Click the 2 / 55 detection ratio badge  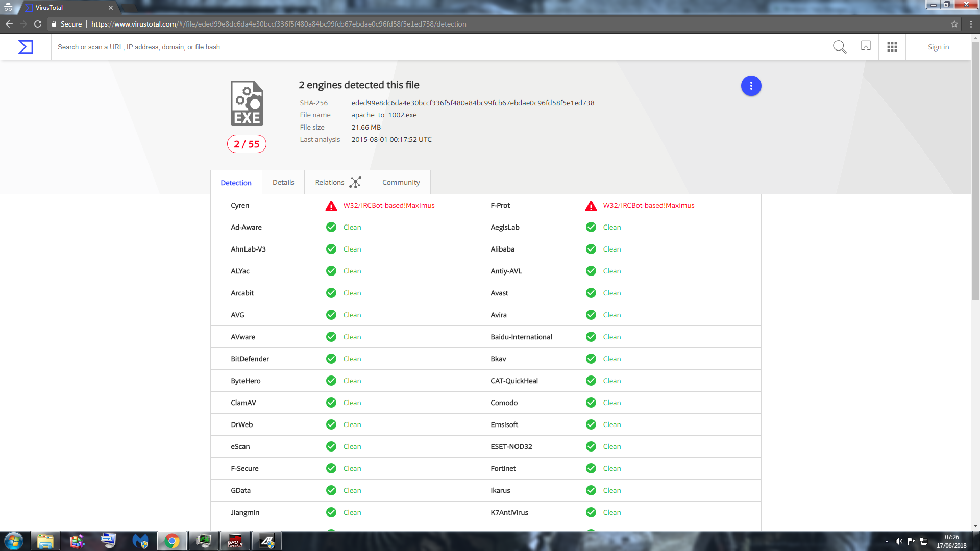247,144
